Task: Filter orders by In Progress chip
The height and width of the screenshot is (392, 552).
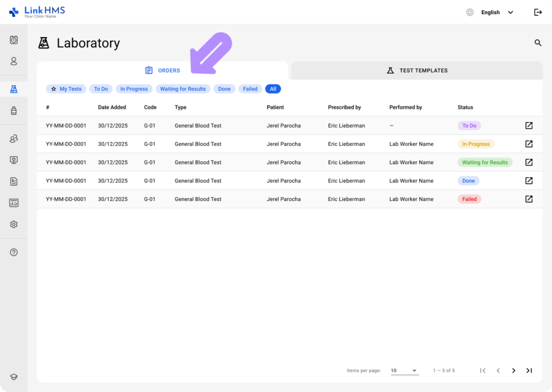Action: click(x=134, y=89)
